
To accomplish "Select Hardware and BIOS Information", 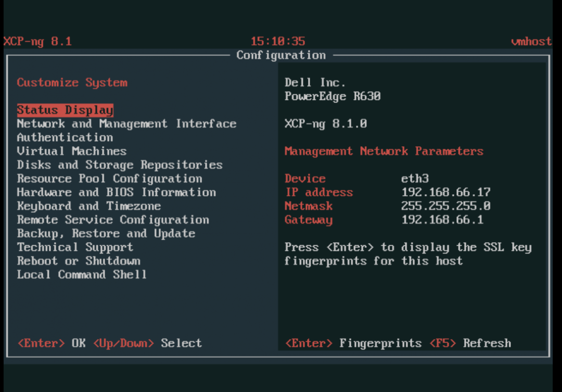I will (x=116, y=193).
